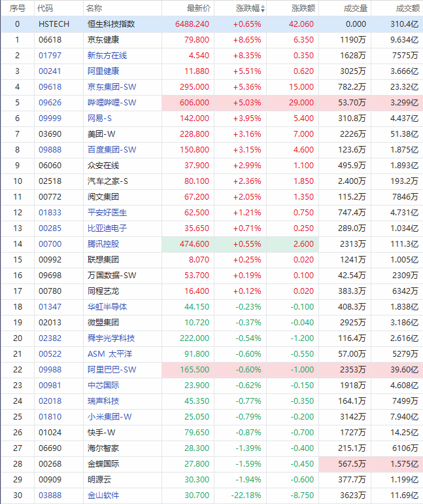
Task: Click latest price 6488.240
Action: coord(192,24)
